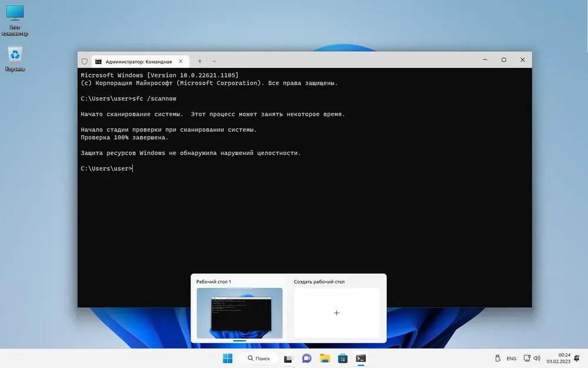Viewport: 588px width, 368px height.
Task: Add a new Terminal tab with plus
Action: [x=200, y=61]
